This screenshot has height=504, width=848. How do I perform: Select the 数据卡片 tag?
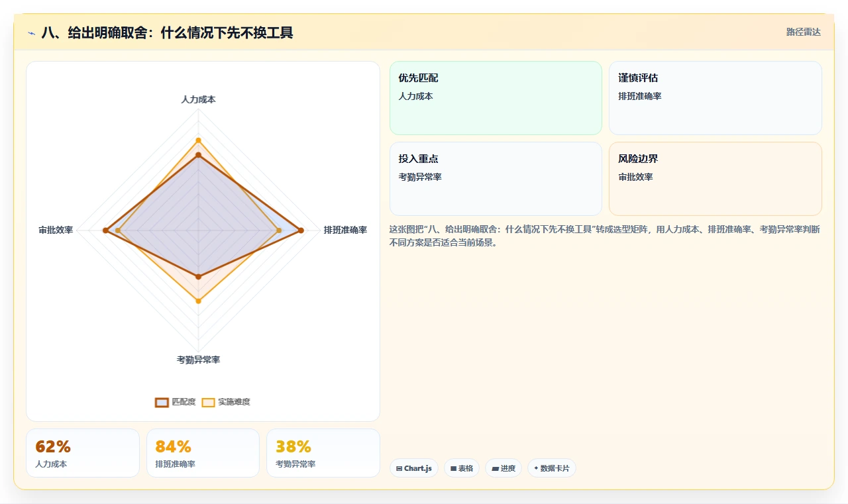pos(552,468)
